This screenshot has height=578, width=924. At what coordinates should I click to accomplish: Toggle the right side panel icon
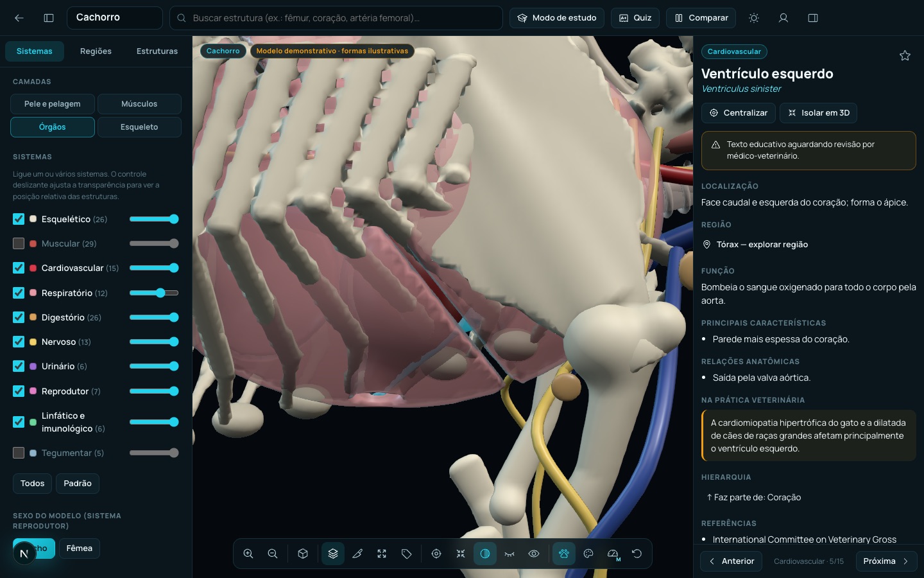click(x=813, y=18)
